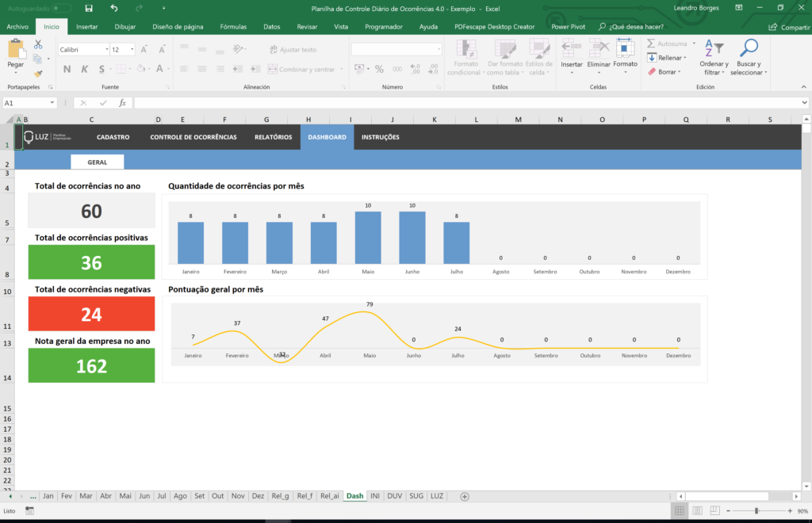This screenshot has height=523, width=812.
Task: Click the Undo arrow icon
Action: click(x=114, y=8)
